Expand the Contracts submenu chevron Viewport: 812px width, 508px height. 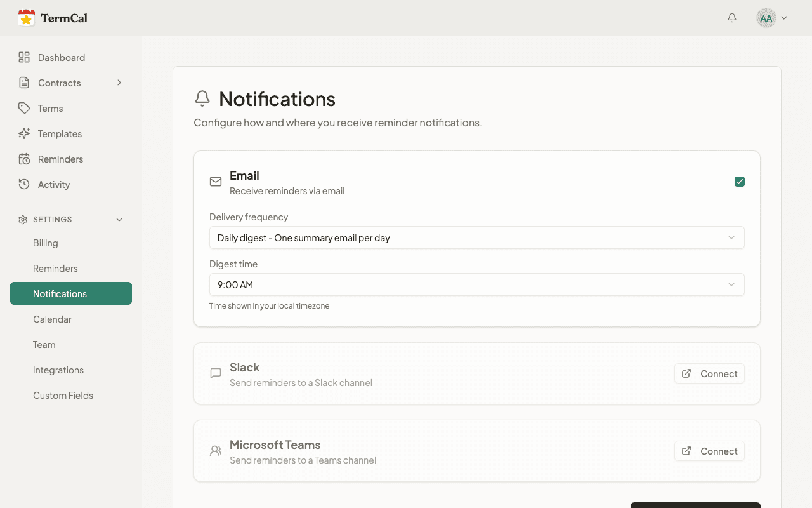(119, 83)
